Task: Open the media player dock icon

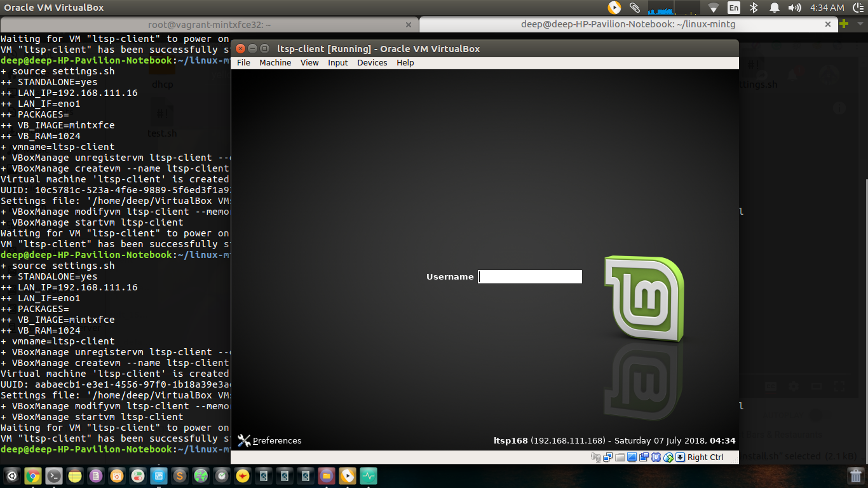Action: [x=348, y=476]
